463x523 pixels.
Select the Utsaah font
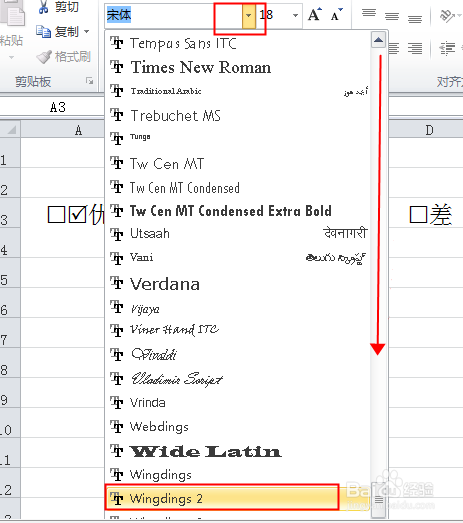pos(238,233)
